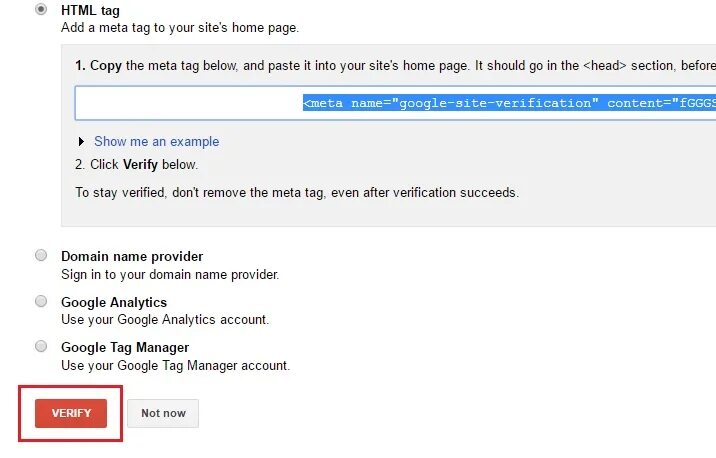The height and width of the screenshot is (458, 716).
Task: Click the HTML tag heading label
Action: click(x=90, y=10)
